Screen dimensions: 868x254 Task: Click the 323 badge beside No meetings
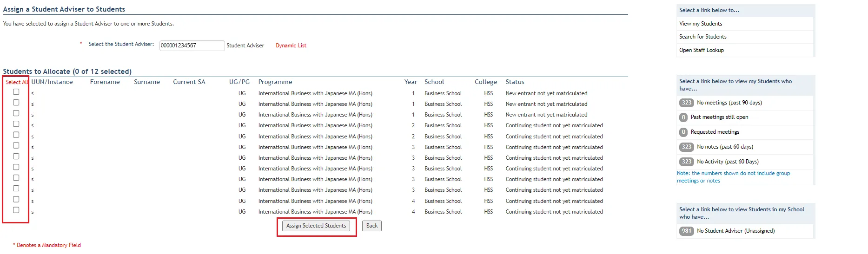[687, 103]
